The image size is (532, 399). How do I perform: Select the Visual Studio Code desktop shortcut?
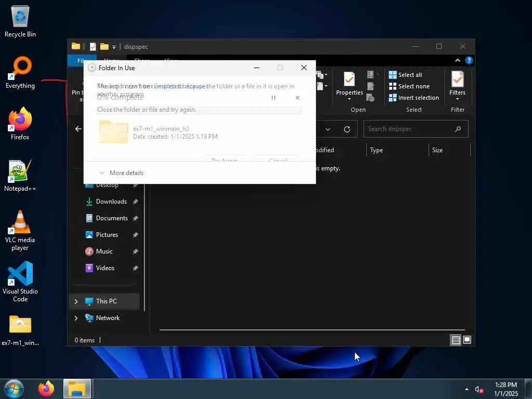20,282
